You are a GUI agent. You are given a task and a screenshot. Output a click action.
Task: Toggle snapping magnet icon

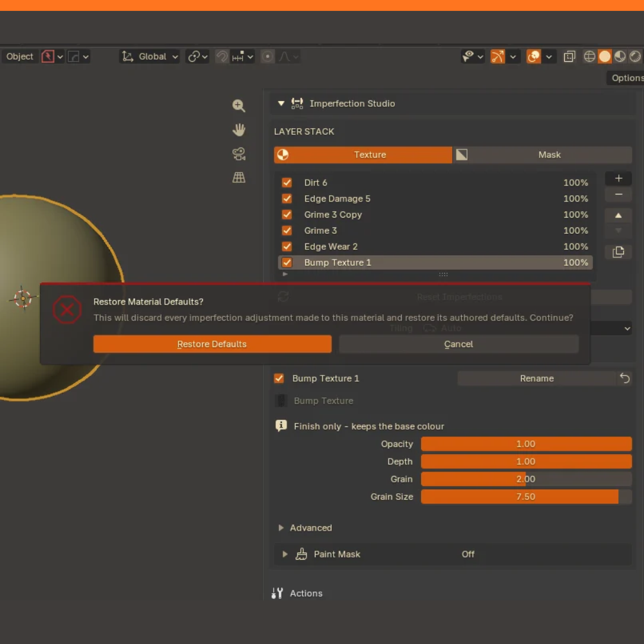click(x=222, y=56)
